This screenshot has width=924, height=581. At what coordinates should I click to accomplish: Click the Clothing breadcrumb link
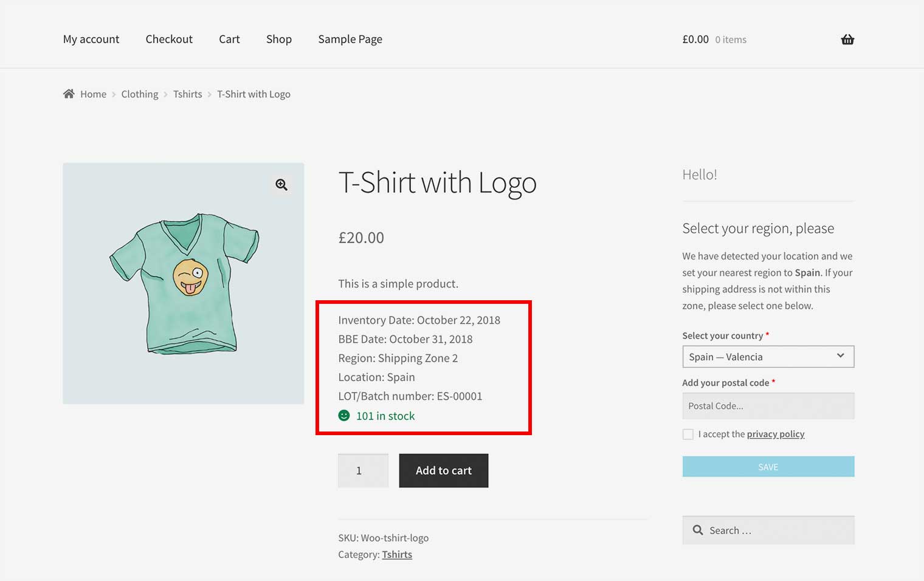[x=139, y=94]
